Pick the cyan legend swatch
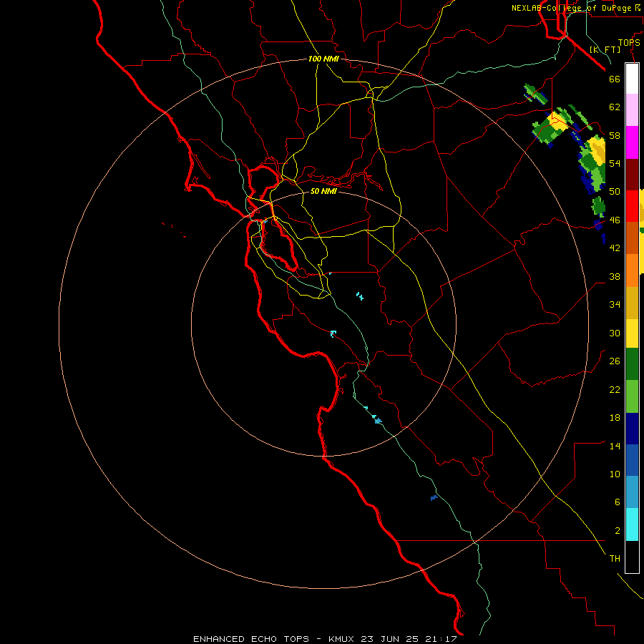Viewport: 644px width, 644px height. pyautogui.click(x=632, y=525)
